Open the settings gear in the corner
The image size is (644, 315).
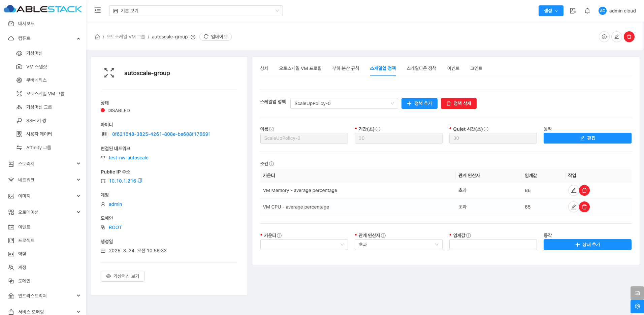637,306
